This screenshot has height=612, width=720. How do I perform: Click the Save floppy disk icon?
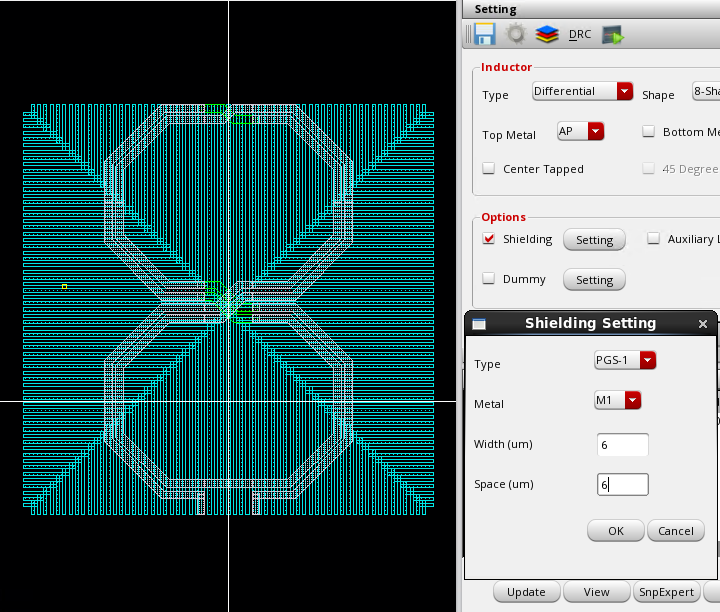[x=485, y=35]
